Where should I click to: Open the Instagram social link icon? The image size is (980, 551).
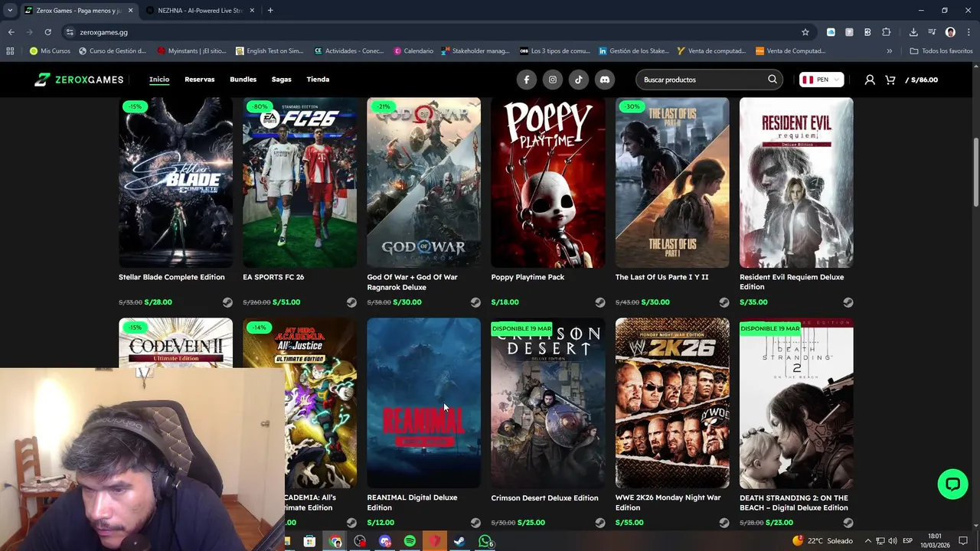point(552,80)
